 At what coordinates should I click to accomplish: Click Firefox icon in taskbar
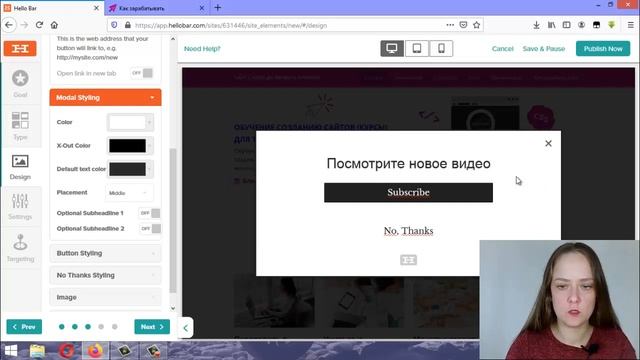click(95, 351)
